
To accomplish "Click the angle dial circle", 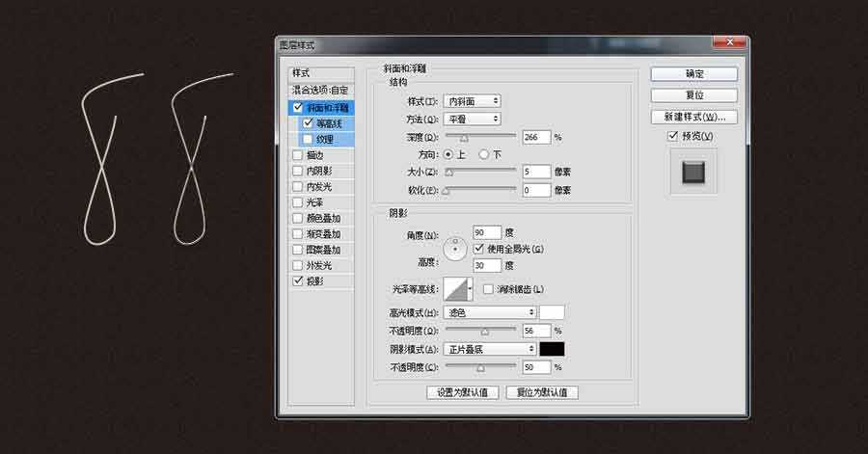I will click(454, 251).
